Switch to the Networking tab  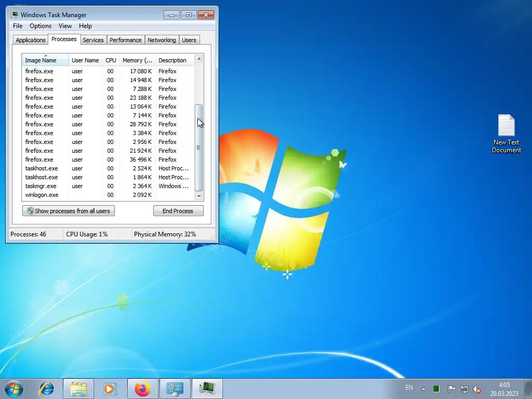pos(162,39)
